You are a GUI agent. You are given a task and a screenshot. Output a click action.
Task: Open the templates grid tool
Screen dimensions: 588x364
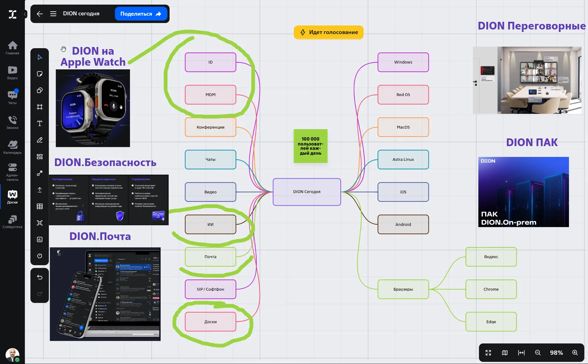coord(40,157)
